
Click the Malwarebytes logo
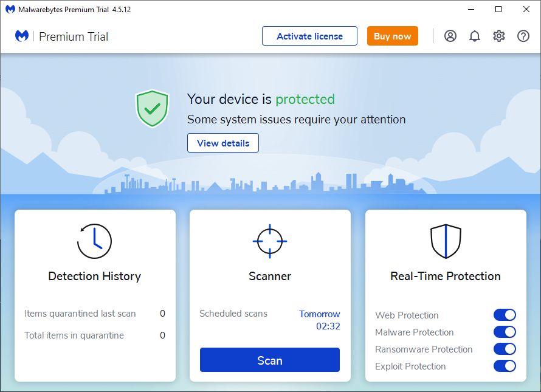pos(22,36)
